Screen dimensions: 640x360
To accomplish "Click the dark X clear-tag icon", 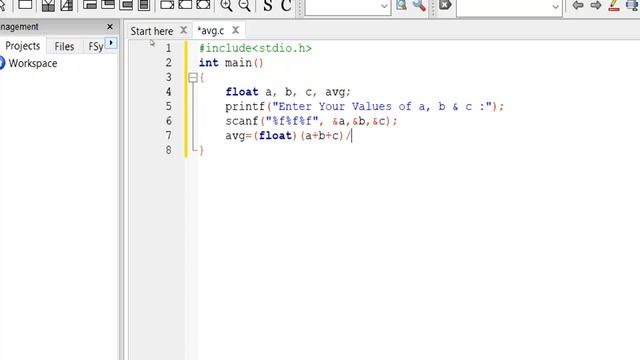I will (445, 5).
